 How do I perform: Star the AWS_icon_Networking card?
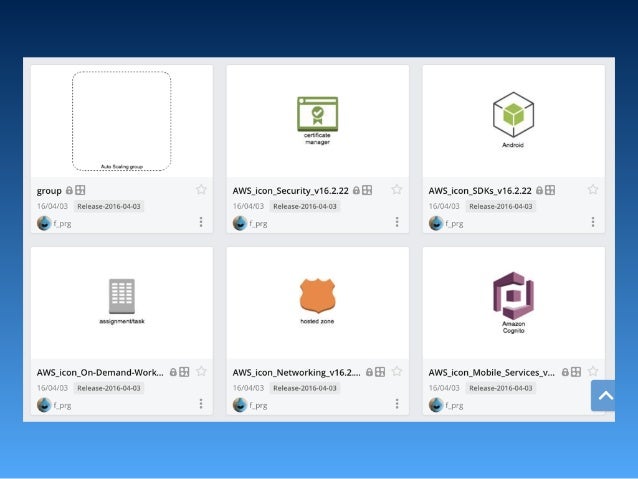click(397, 372)
